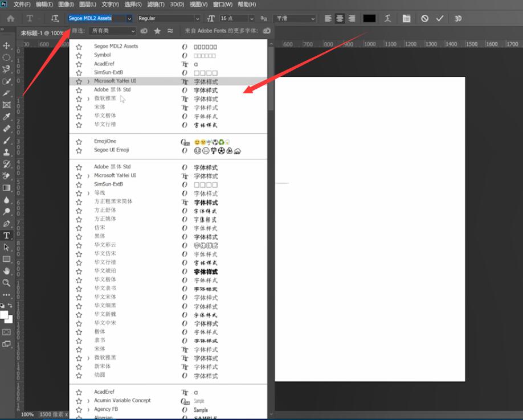This screenshot has height=420, width=523.
Task: Open the 窗口(W) menu
Action: coord(223,5)
